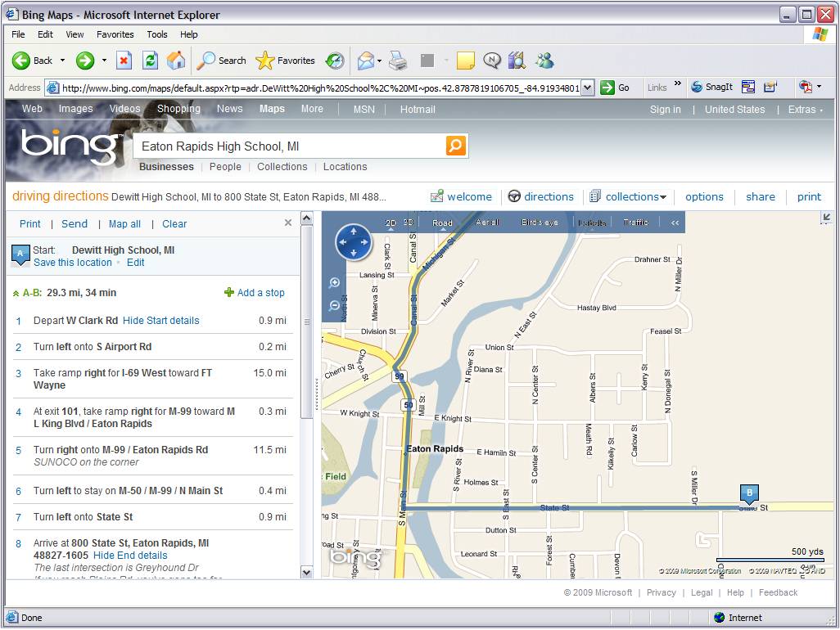The height and width of the screenshot is (630, 840).
Task: Open the Mail dropdown arrow
Action: pyautogui.click(x=379, y=61)
